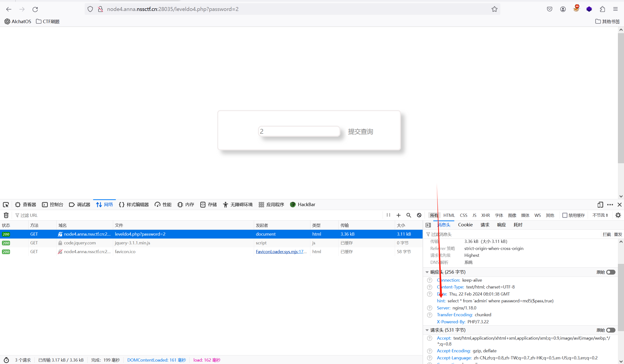Collapse the 请求头 section
The height and width of the screenshot is (364, 624).
pos(427,330)
